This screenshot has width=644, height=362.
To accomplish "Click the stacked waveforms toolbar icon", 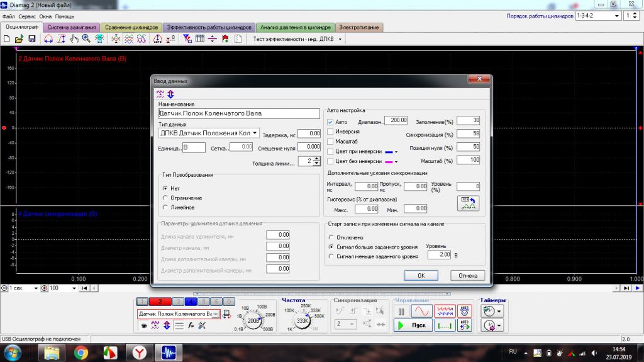I will point(129,39).
